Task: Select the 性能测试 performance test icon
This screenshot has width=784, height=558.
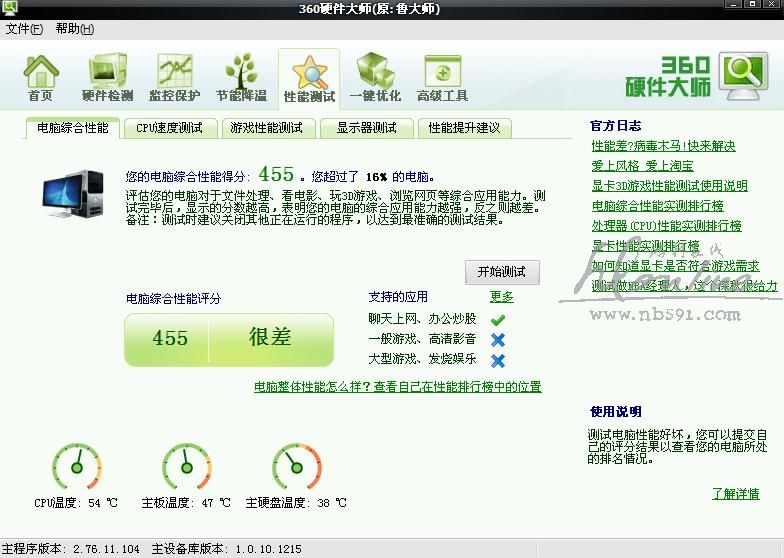Action: coord(309,78)
